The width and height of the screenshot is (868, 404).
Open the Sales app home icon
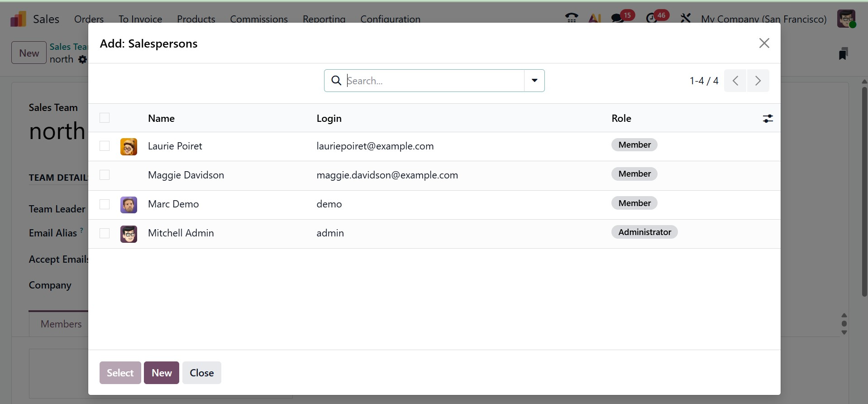point(18,19)
